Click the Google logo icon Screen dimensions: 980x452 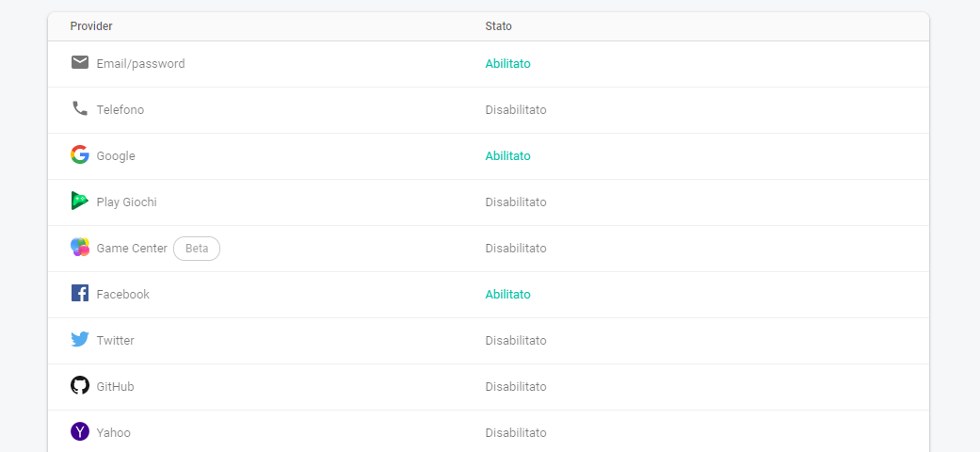80,154
